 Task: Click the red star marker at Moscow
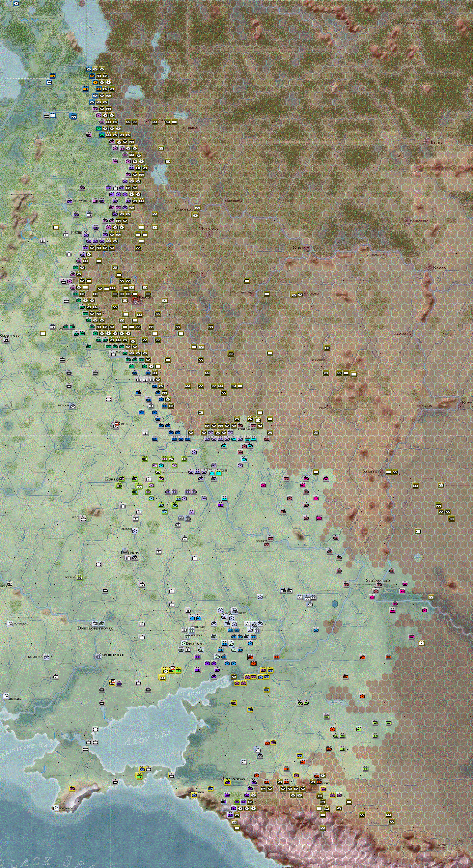pyautogui.click(x=136, y=298)
